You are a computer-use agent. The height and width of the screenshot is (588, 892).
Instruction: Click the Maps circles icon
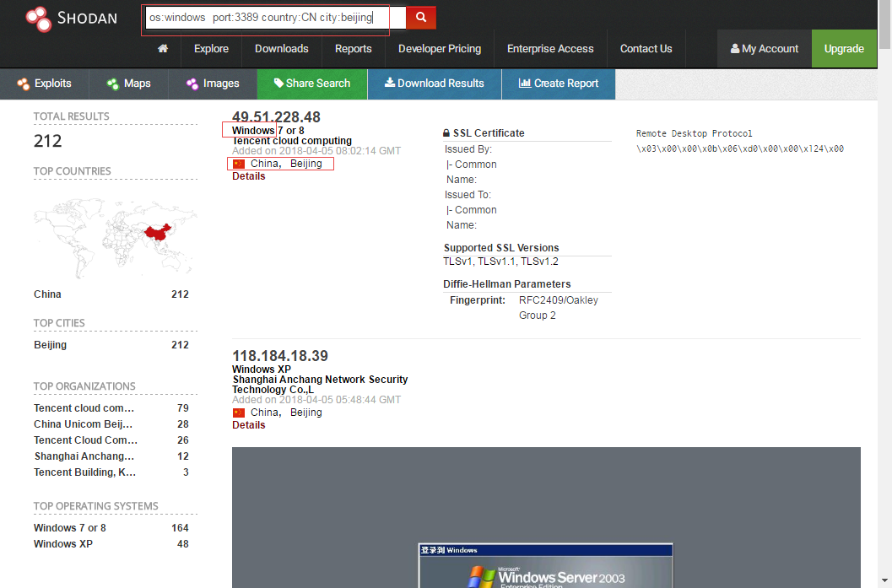112,84
